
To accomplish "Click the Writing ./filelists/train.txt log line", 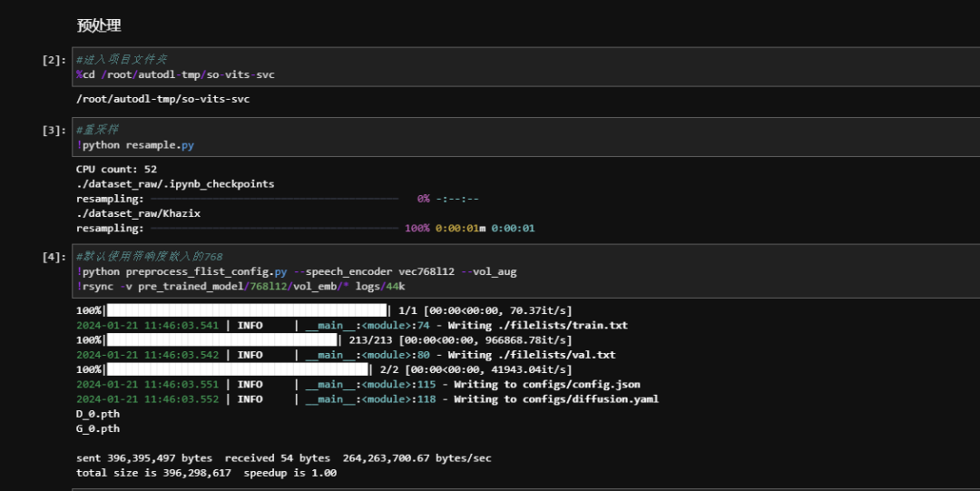I will pyautogui.click(x=351, y=325).
